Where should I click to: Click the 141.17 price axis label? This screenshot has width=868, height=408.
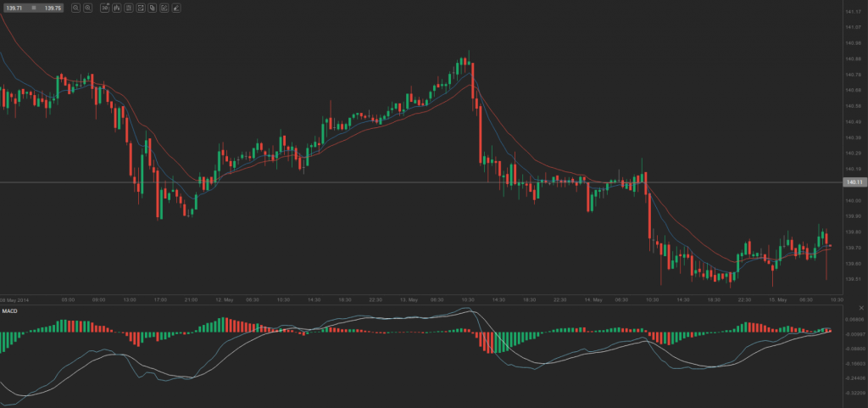tap(853, 12)
